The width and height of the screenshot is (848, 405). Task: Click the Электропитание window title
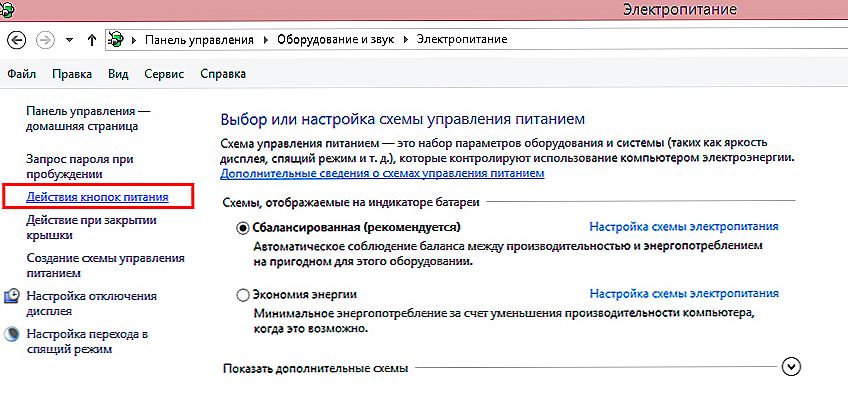(x=680, y=9)
